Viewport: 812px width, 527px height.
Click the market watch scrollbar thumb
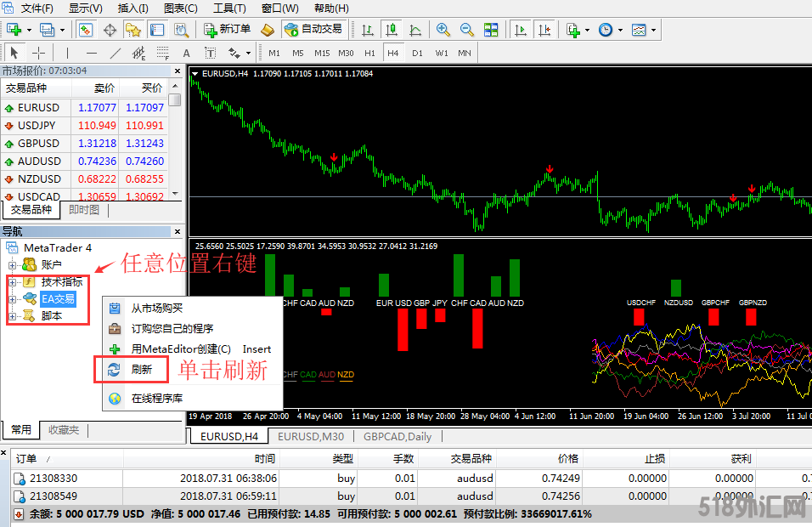176,99
